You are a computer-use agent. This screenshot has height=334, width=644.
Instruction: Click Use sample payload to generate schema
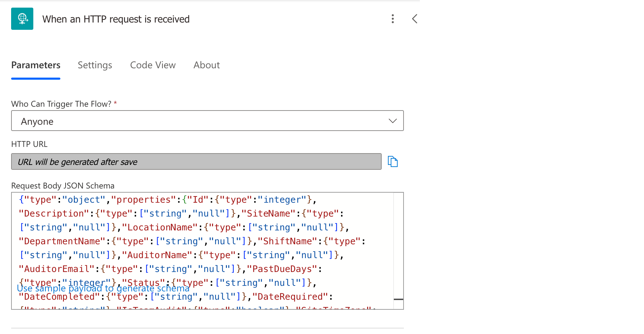pos(103,289)
